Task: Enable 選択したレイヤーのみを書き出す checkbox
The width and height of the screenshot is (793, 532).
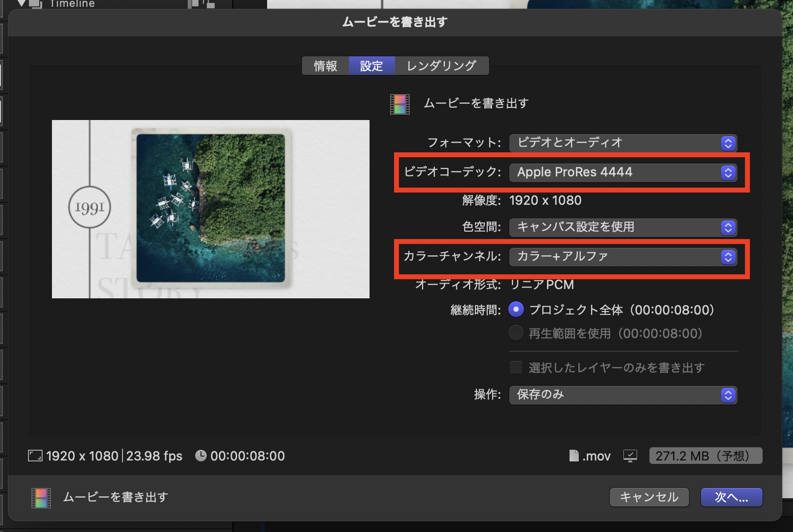Action: click(516, 367)
